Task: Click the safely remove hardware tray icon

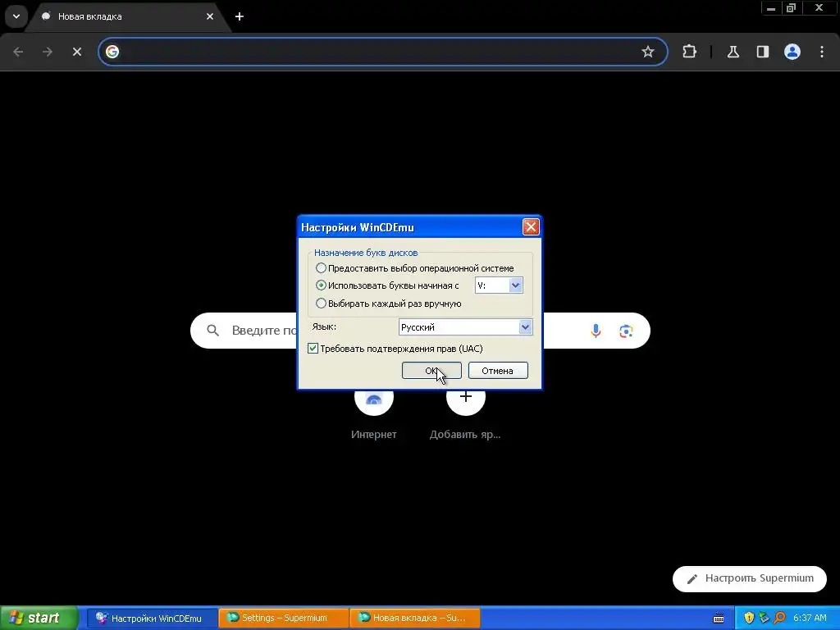Action: 764,618
